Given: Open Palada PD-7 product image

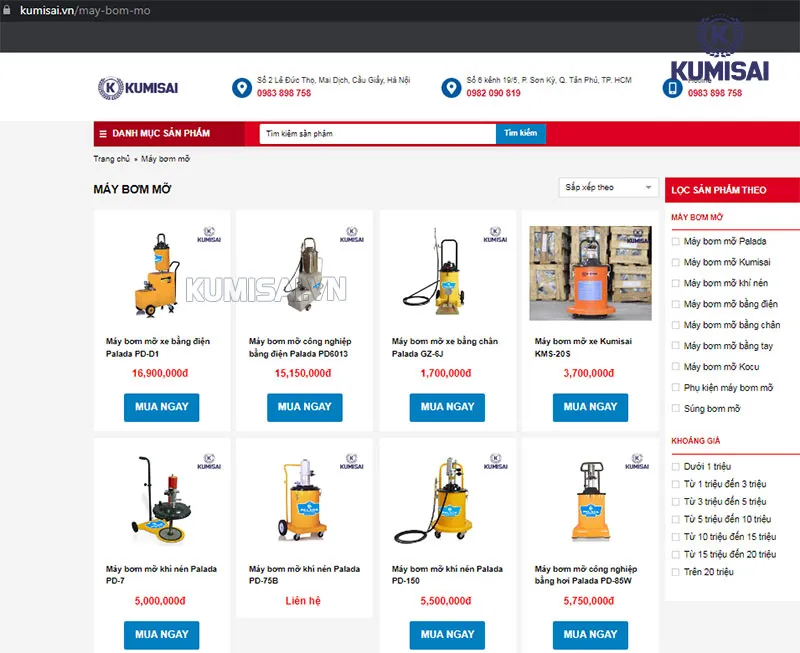Looking at the screenshot, I should pos(162,500).
